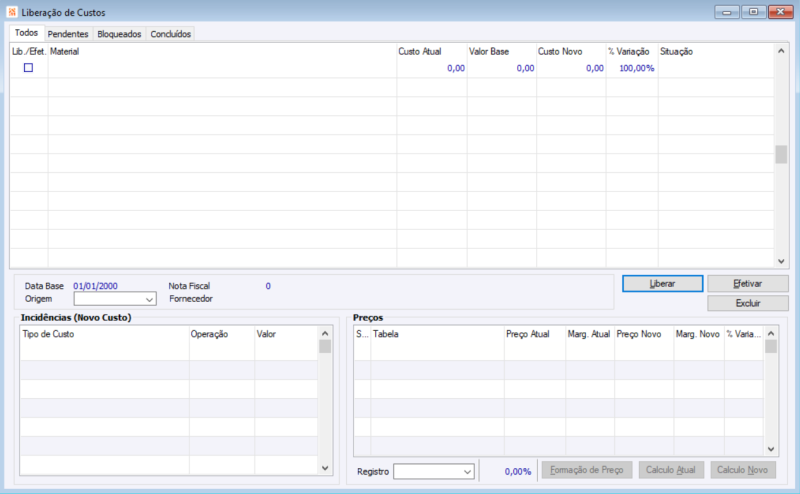Screen dimensions: 800x494
Task: Click the Situação column header
Action: (716, 52)
